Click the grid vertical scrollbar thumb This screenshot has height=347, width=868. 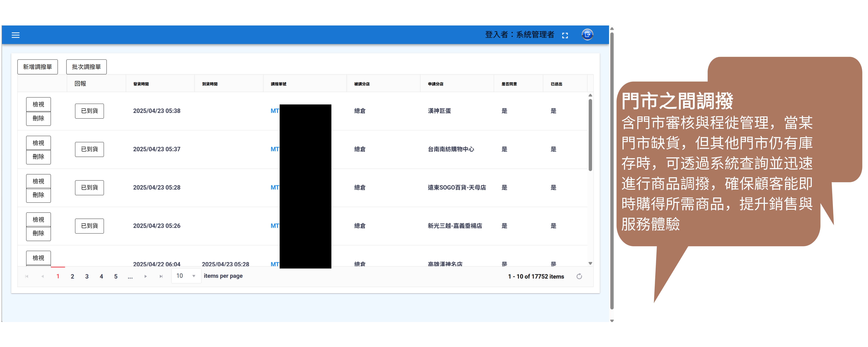tap(590, 135)
